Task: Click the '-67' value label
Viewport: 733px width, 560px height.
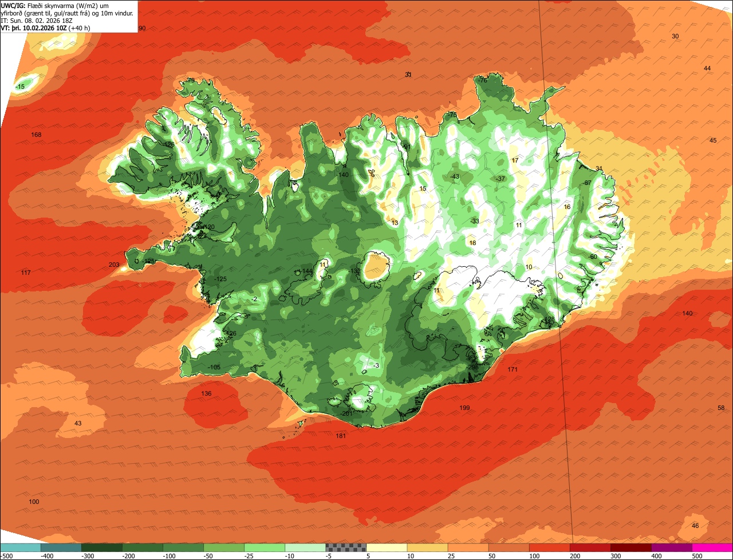Action: click(586, 183)
